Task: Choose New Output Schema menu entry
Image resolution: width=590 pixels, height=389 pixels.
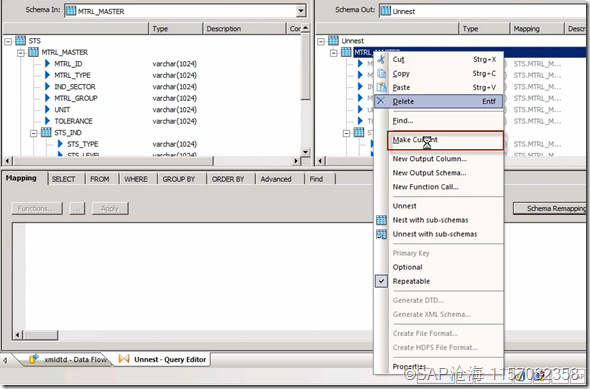Action: (429, 173)
